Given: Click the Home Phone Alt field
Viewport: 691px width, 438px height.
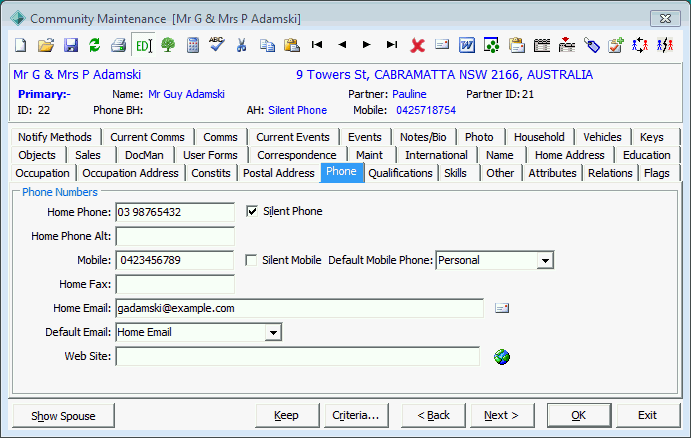Looking at the screenshot, I should [175, 236].
